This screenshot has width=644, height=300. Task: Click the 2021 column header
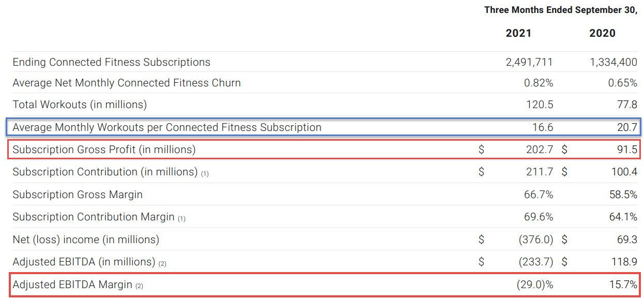[x=518, y=33]
